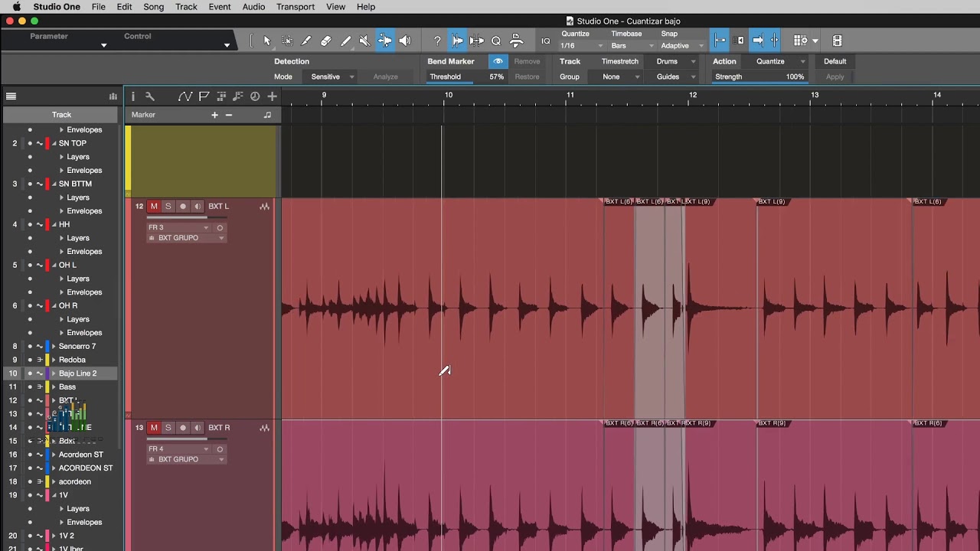This screenshot has height=551, width=980.
Task: Select the Mute tool
Action: pos(365,41)
